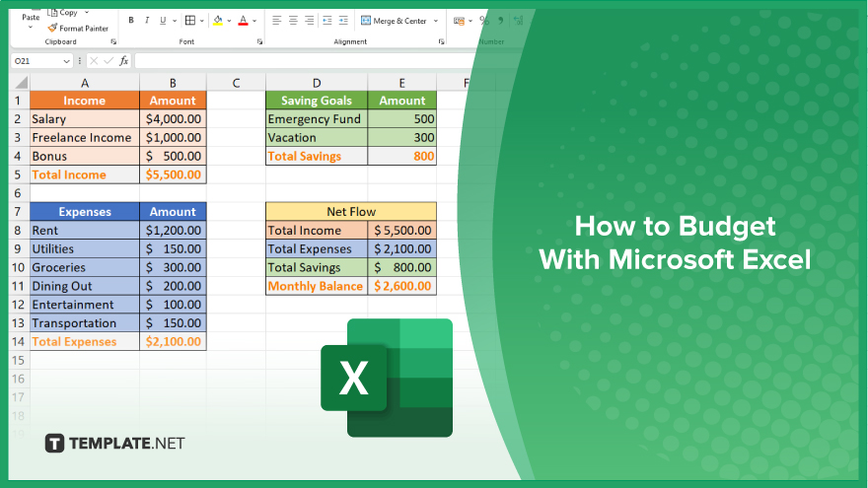The image size is (868, 488).
Task: Open fill color picker dropdown
Action: pyautogui.click(x=229, y=21)
